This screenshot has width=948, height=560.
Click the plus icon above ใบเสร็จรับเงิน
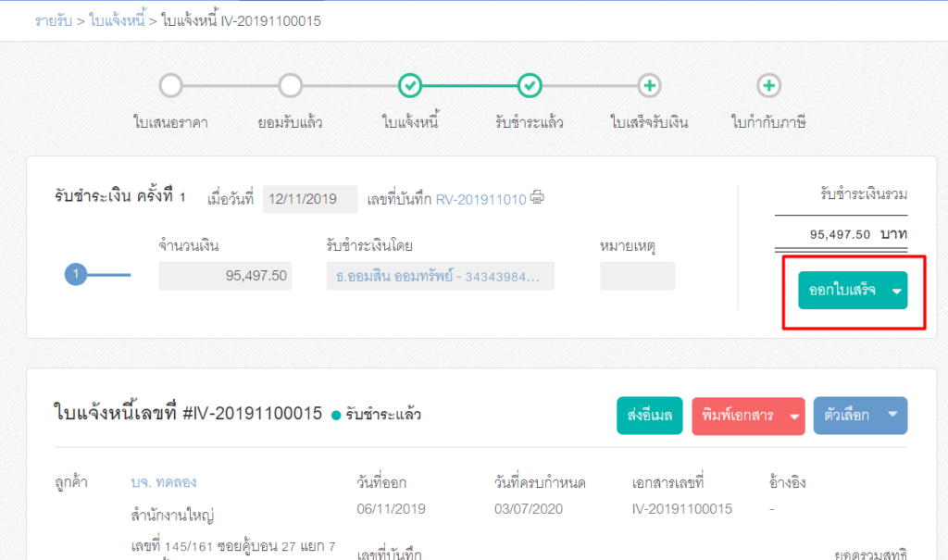[649, 85]
